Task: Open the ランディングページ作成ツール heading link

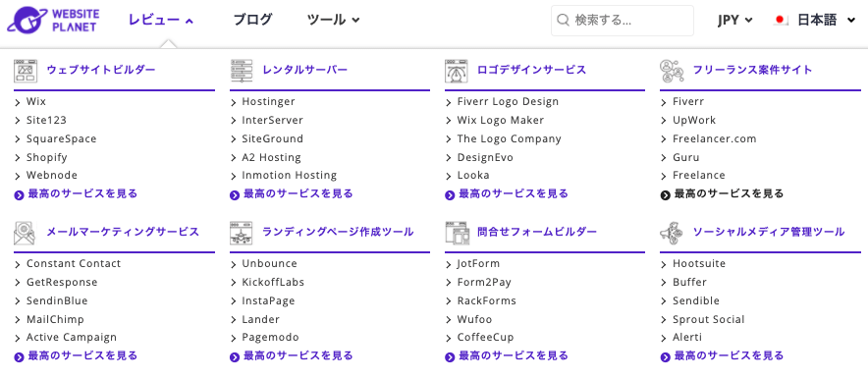Action: [338, 232]
